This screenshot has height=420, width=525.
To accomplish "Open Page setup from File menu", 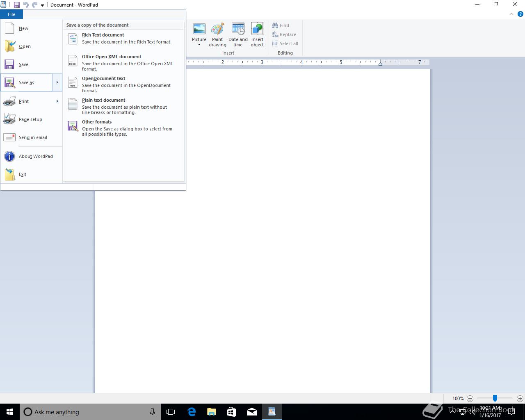I will pos(32,119).
